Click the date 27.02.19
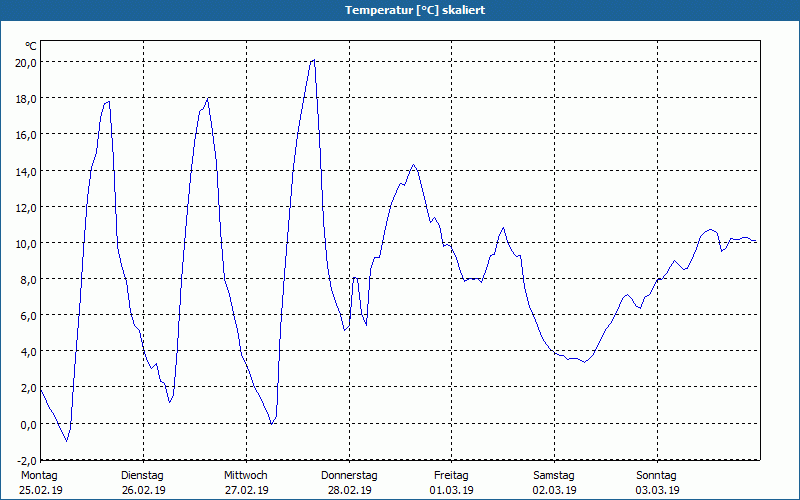The height and width of the screenshot is (500, 800). point(246,490)
